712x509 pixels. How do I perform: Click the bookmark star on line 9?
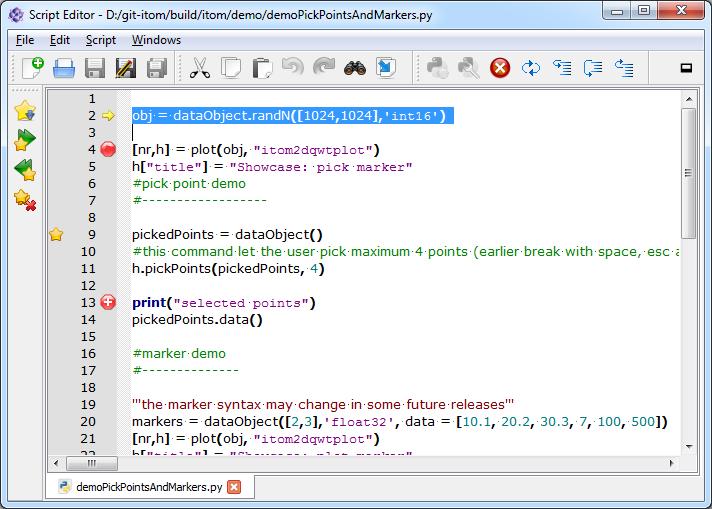[56, 234]
